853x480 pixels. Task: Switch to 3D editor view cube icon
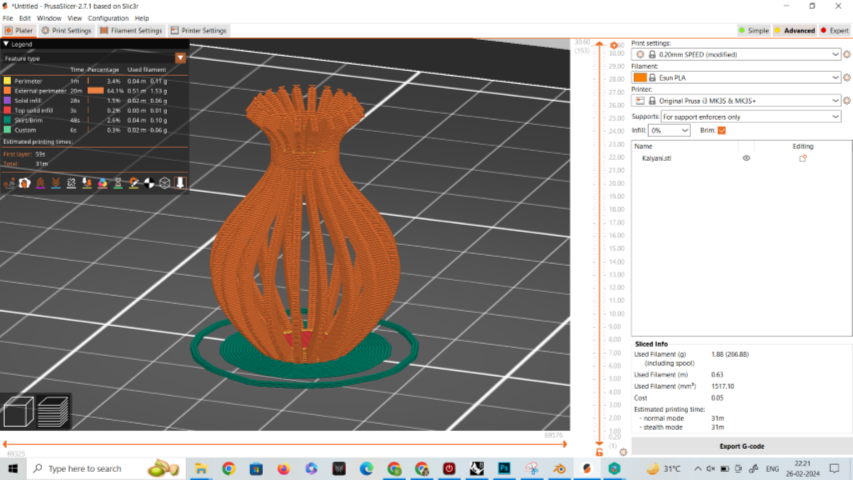click(18, 412)
